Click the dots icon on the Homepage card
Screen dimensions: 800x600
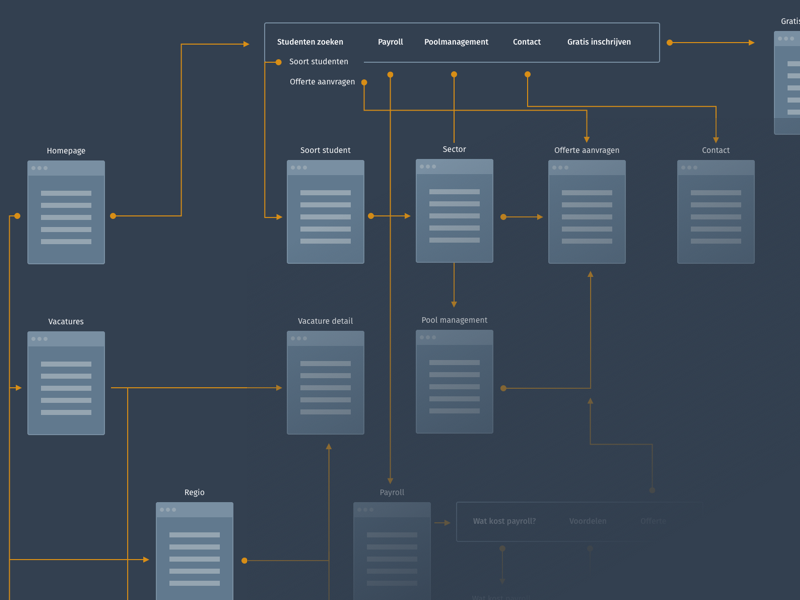pyautogui.click(x=41, y=169)
